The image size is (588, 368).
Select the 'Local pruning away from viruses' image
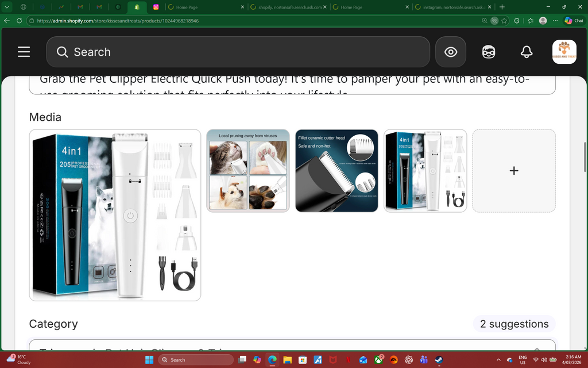(248, 170)
